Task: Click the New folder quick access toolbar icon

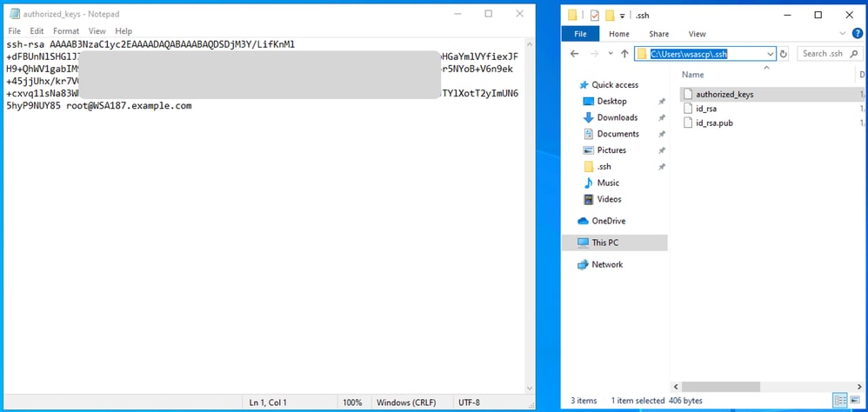Action: [610, 16]
